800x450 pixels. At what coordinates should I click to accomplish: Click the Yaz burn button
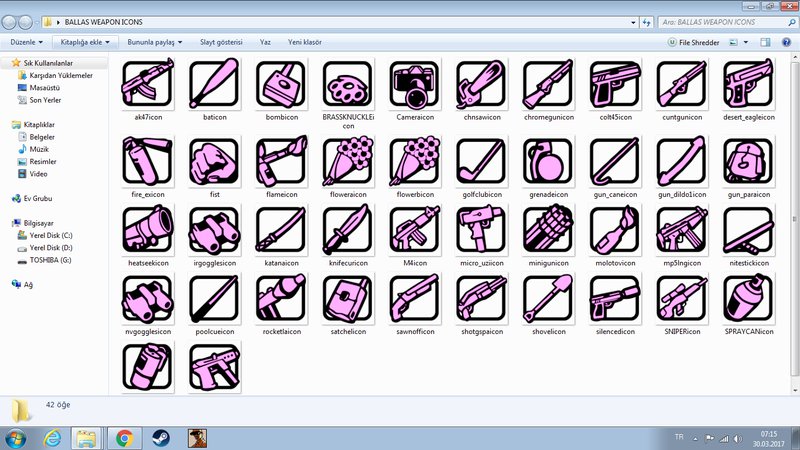tap(265, 42)
